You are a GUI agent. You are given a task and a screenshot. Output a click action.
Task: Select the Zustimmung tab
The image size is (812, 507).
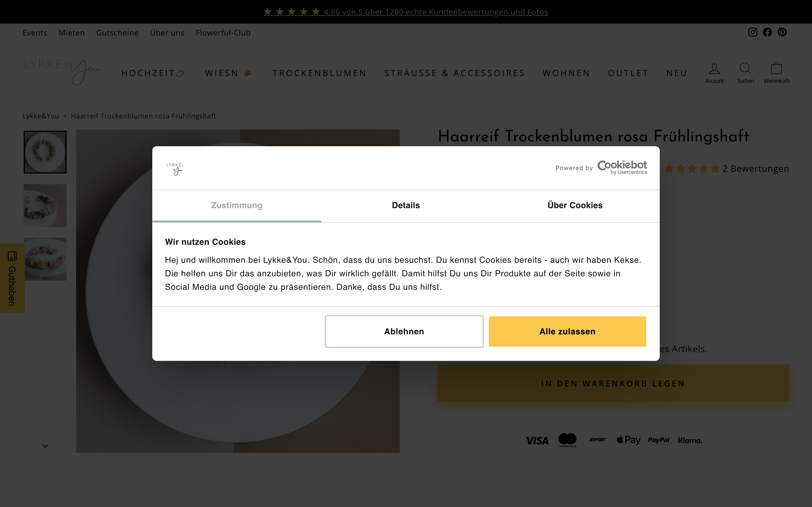[x=237, y=206]
